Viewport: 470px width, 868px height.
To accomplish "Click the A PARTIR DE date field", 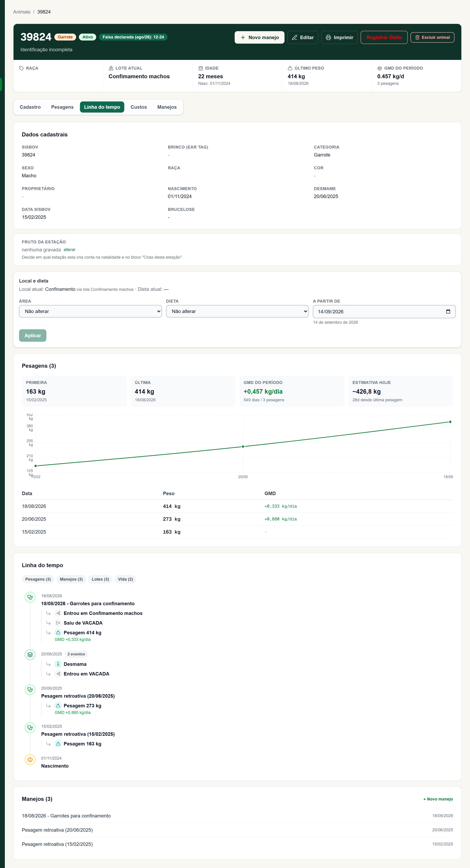I will coord(384,312).
